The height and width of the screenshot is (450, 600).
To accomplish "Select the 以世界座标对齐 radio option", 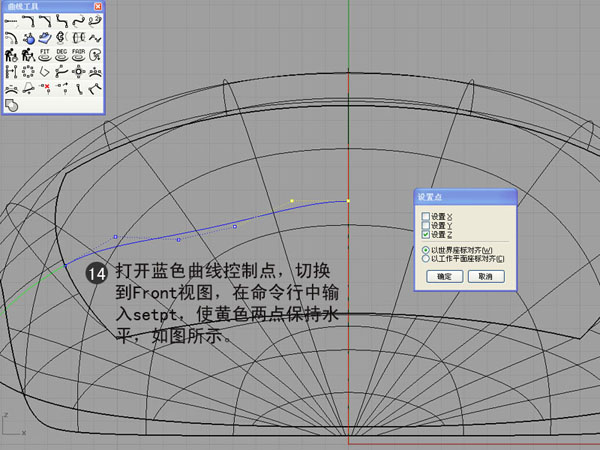I will point(425,250).
